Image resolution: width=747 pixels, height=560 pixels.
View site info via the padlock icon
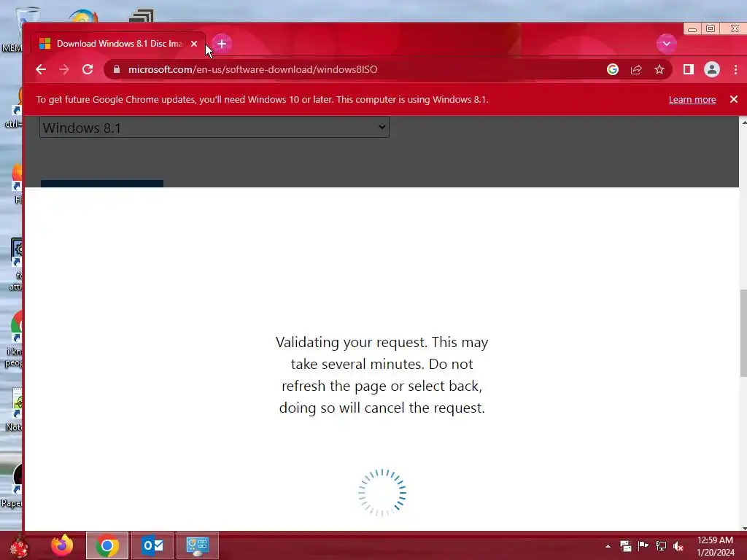coord(116,69)
